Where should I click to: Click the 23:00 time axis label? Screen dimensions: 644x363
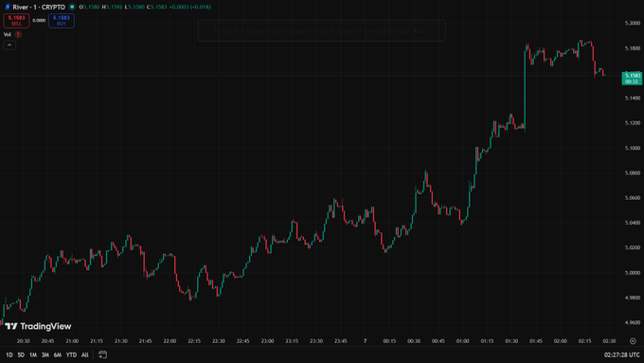coord(267,341)
